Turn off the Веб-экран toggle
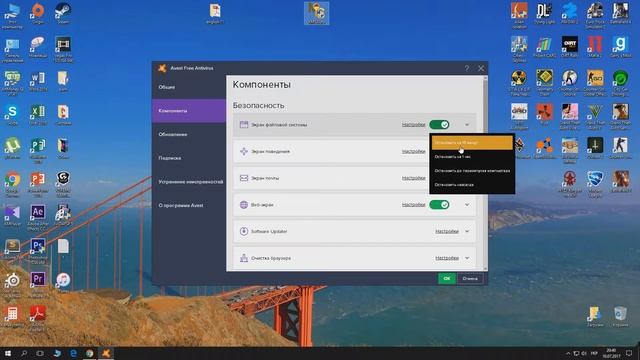This screenshot has height=360, width=640. [439, 204]
